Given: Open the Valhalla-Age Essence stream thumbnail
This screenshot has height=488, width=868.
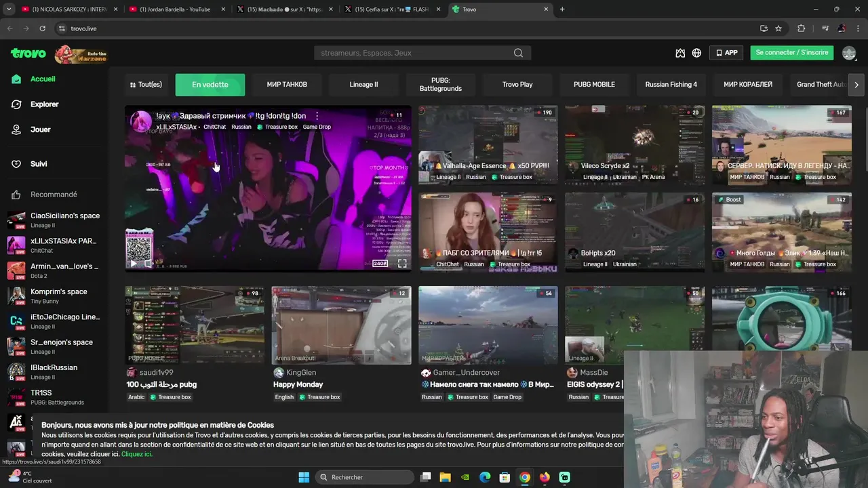Looking at the screenshot, I should click(x=488, y=144).
